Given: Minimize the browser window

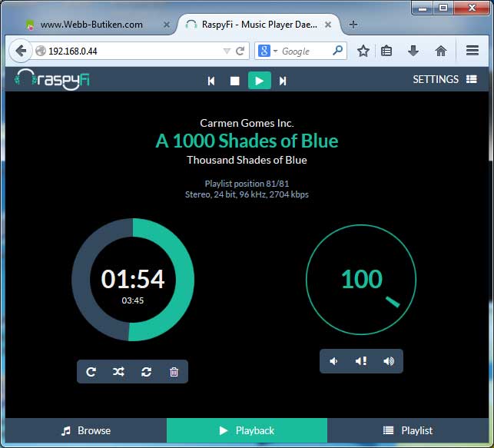Looking at the screenshot, I should [423, 8].
